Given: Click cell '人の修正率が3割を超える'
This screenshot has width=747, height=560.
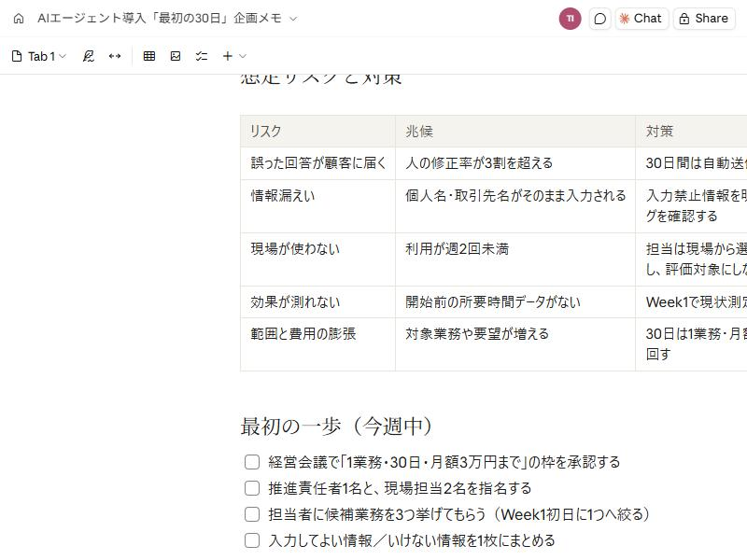Looking at the screenshot, I should click(x=515, y=163).
